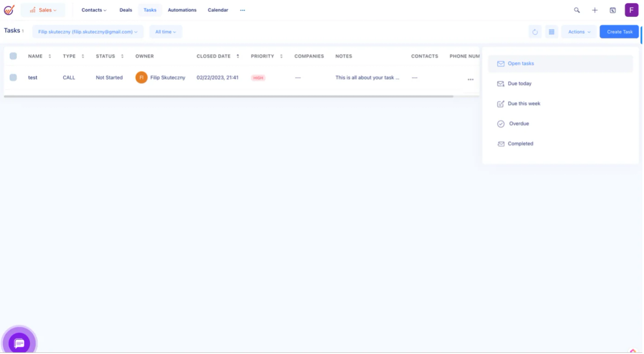644x354 pixels.
Task: Sort by the TYPE column arrows
Action: coord(83,56)
